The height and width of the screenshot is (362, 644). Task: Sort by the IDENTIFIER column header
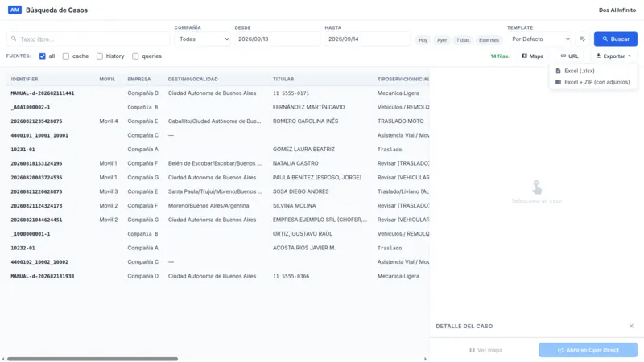[24, 79]
